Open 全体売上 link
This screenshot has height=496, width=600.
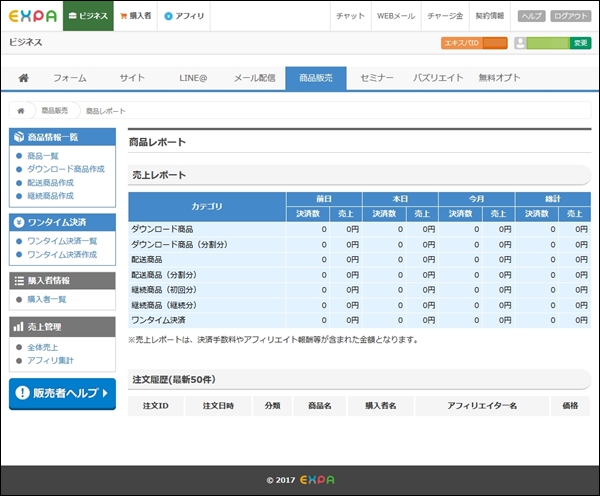(43, 348)
